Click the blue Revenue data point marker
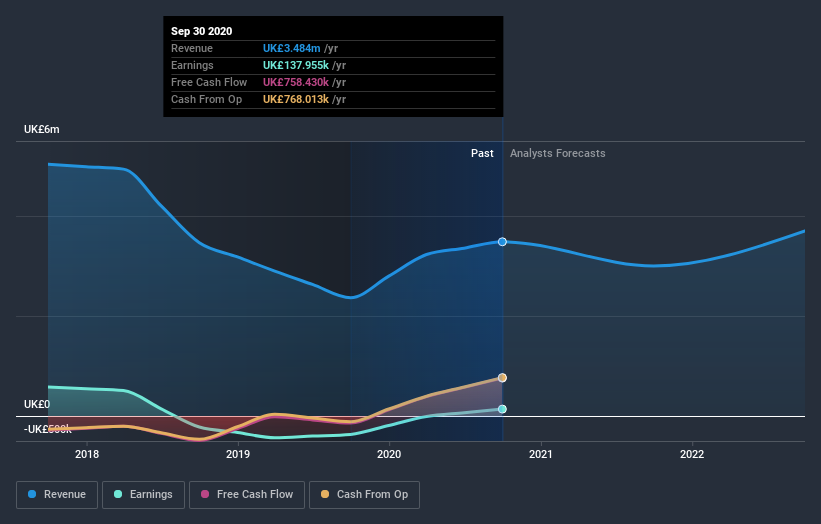 tap(502, 242)
